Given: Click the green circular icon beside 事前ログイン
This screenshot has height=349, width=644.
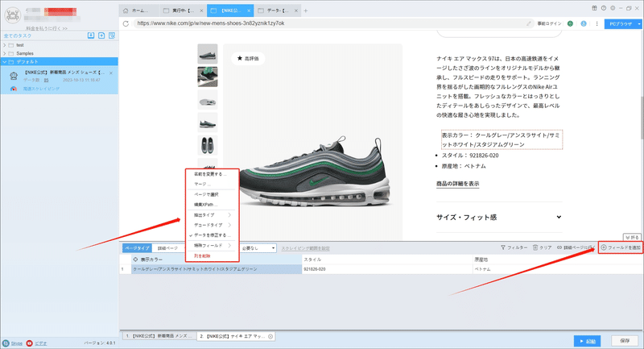Looking at the screenshot, I should (570, 23).
